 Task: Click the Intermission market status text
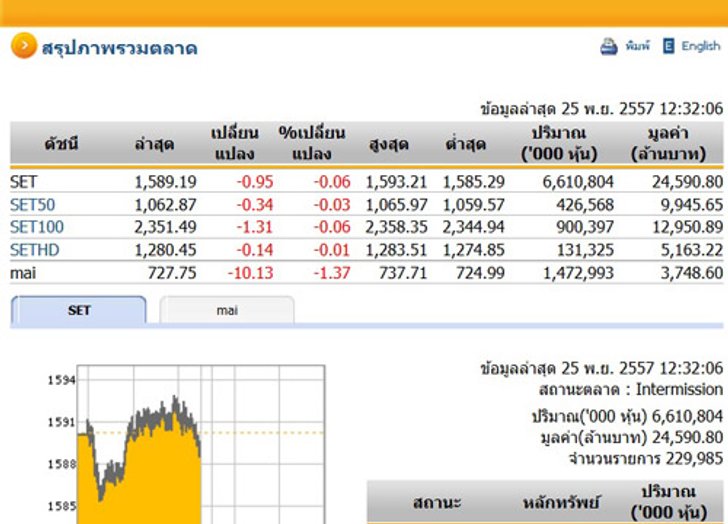679,389
